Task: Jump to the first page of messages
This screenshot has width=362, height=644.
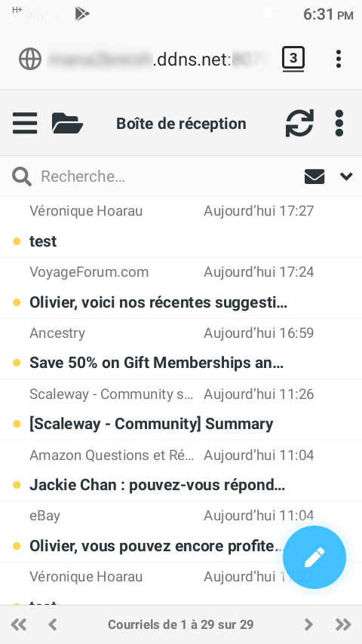Action: (x=19, y=624)
